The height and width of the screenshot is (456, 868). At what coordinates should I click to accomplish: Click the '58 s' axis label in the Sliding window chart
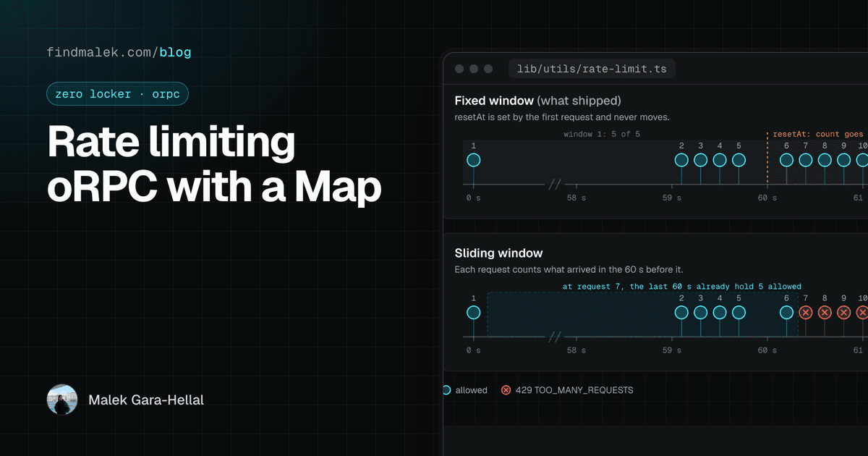(x=576, y=350)
